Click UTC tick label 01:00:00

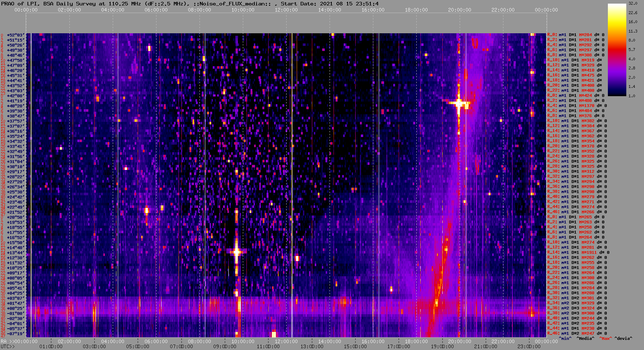click(x=51, y=346)
